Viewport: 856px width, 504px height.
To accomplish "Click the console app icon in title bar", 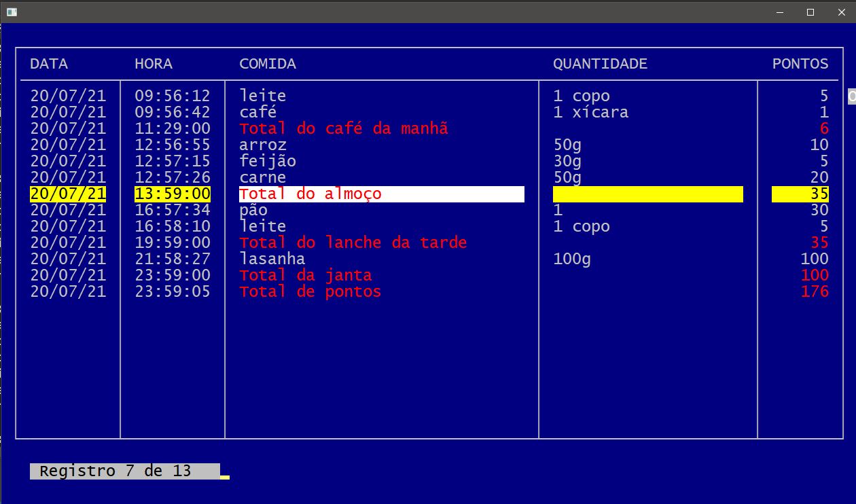I will click(12, 12).
